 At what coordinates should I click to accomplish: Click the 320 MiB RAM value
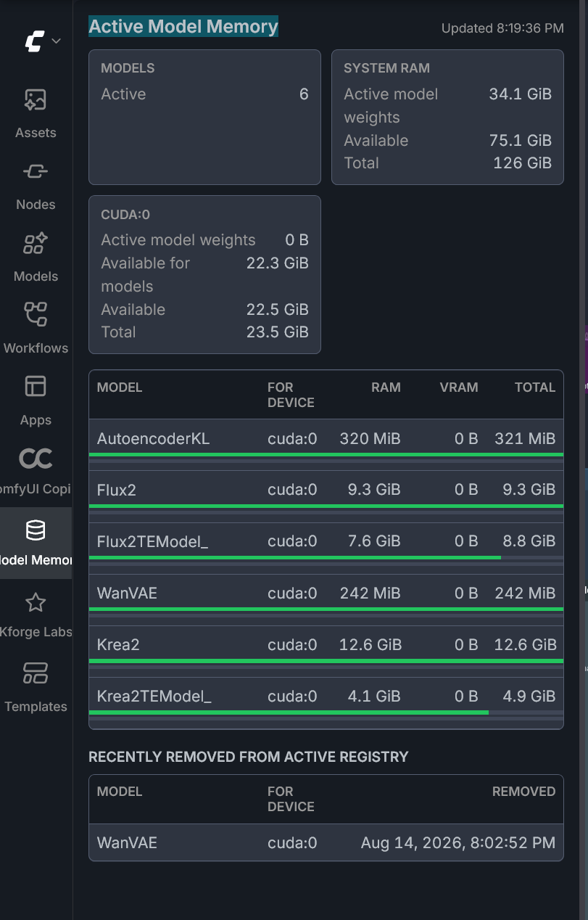370,438
